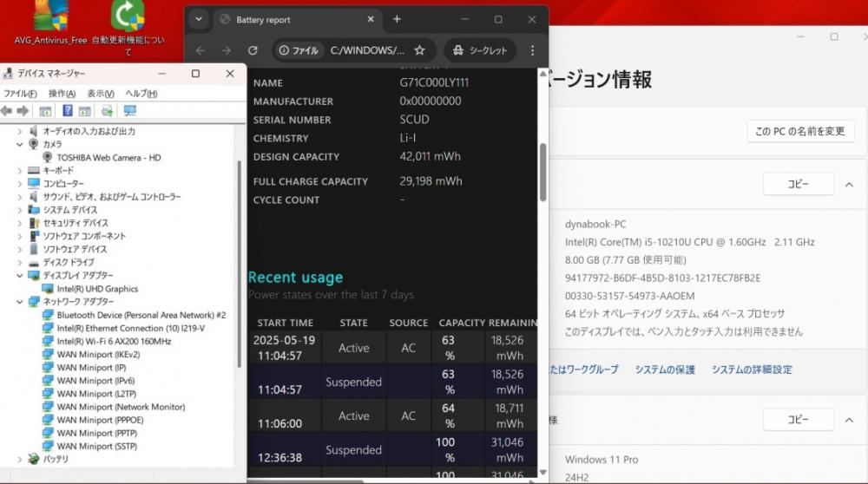Open システムの保護 link
868x484 pixels.
pyautogui.click(x=665, y=370)
